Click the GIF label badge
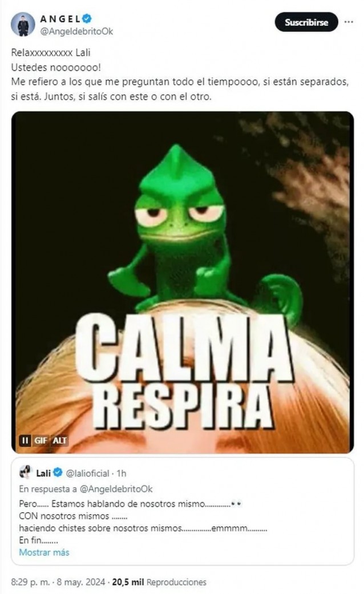364x594 pixels. (x=41, y=440)
